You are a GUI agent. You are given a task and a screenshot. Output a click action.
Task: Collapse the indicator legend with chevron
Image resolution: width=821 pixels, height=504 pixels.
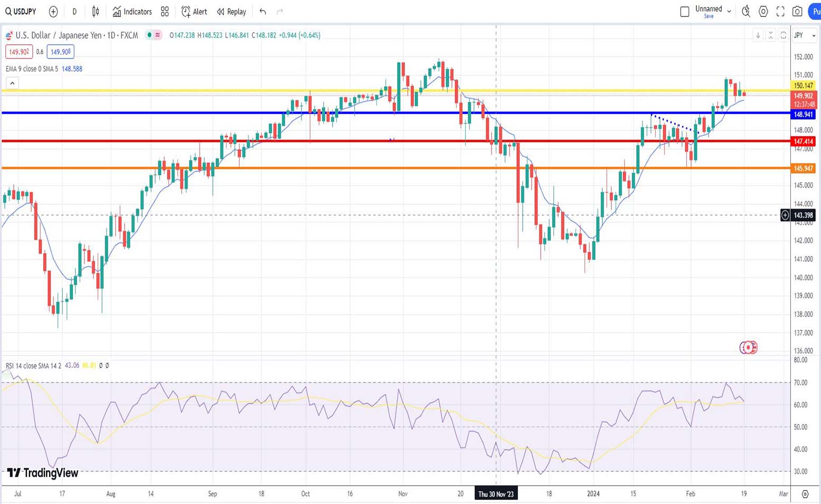point(12,83)
